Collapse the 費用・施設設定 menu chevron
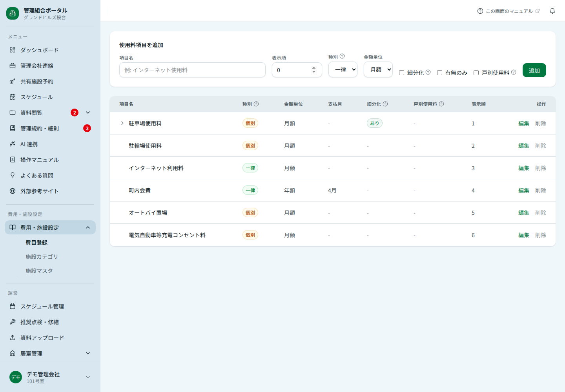 pos(88,227)
